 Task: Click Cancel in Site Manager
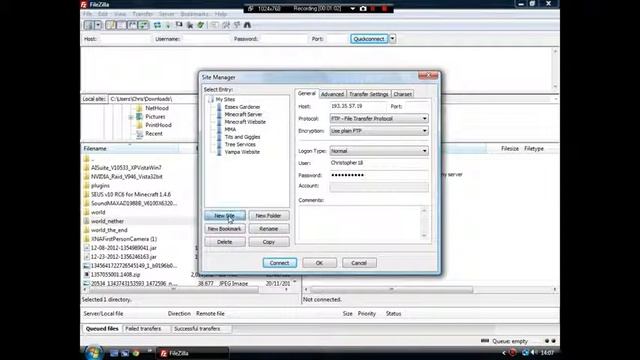[x=359, y=263]
